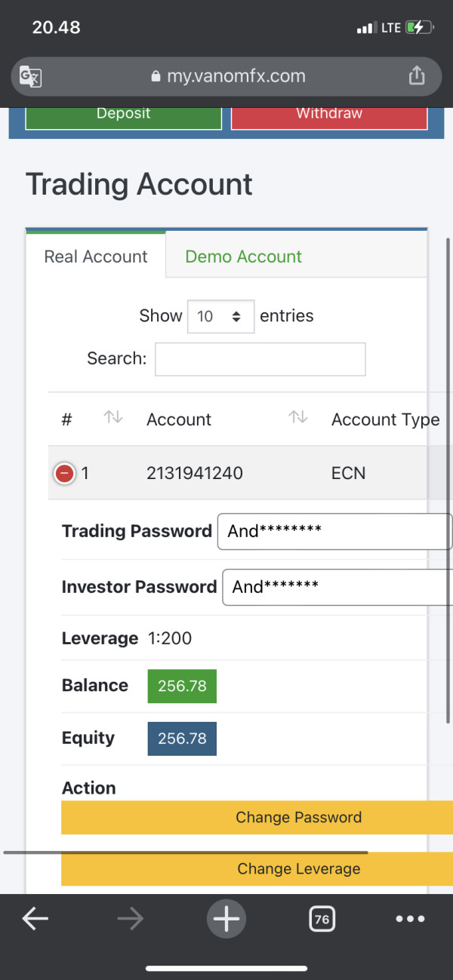Image resolution: width=453 pixels, height=980 pixels.
Task: Open the Show entries dropdown
Action: click(220, 316)
